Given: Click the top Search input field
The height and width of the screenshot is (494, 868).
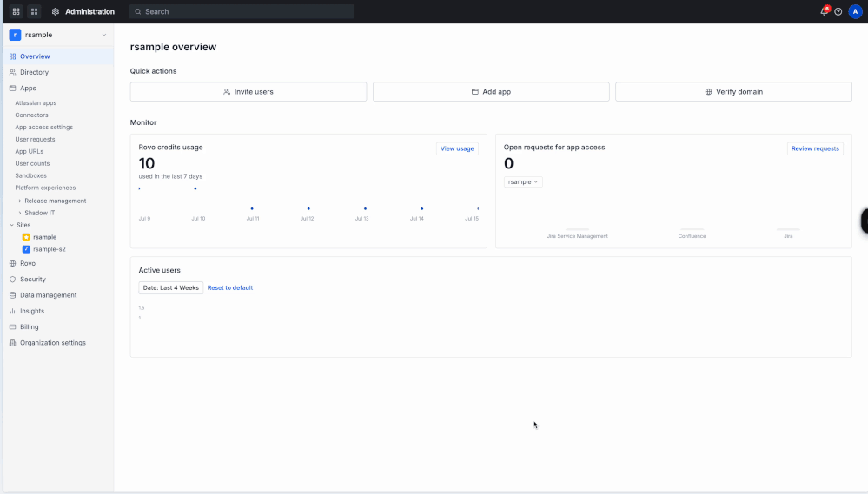Looking at the screenshot, I should (x=242, y=11).
